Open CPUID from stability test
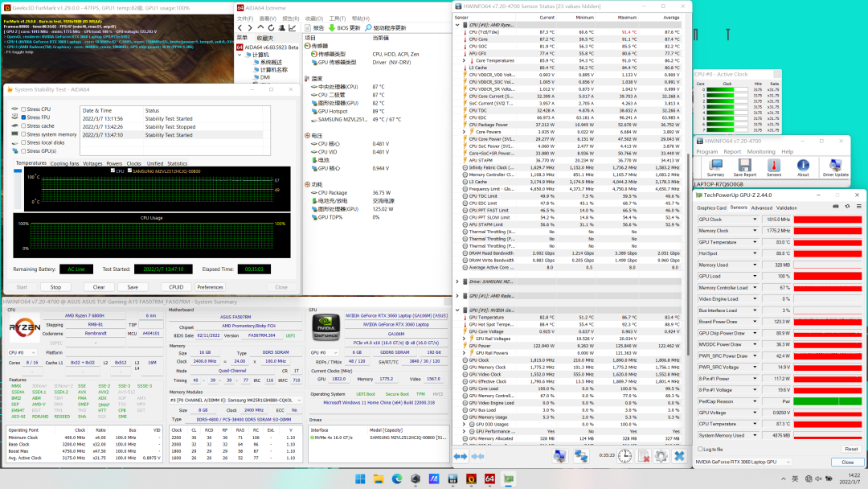The height and width of the screenshot is (489, 868). (176, 287)
